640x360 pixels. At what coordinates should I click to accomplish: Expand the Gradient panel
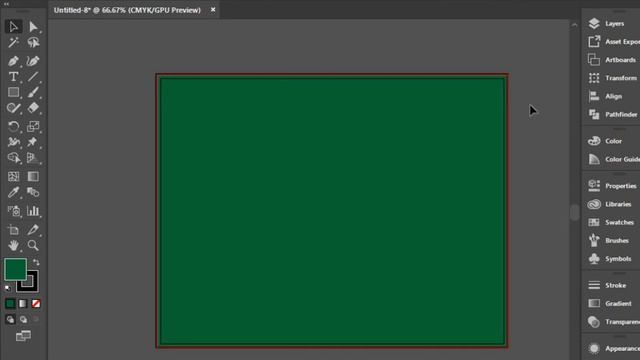tap(611, 303)
